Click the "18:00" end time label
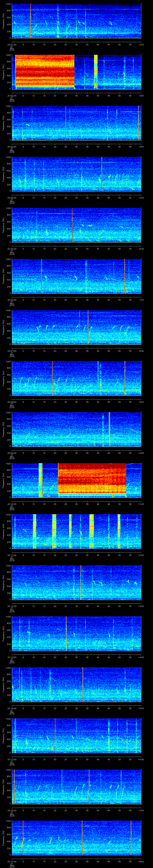The image size is (153, 868). click(x=141, y=861)
